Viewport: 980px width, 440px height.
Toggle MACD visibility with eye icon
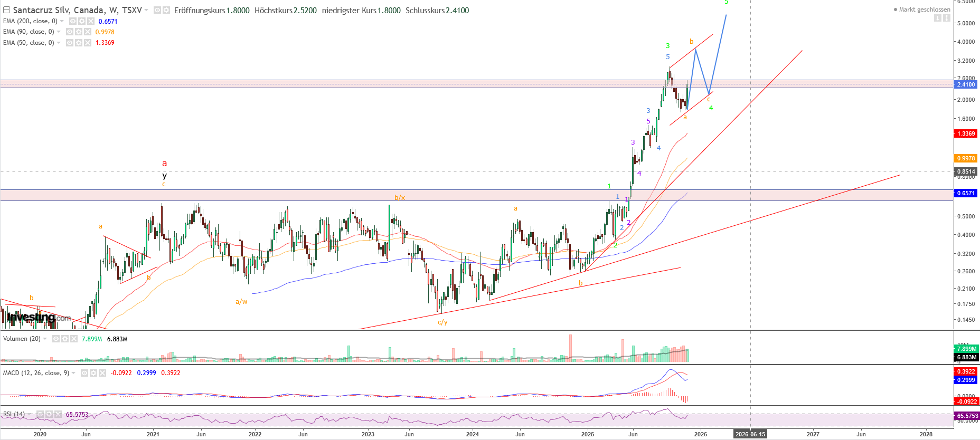pos(84,373)
